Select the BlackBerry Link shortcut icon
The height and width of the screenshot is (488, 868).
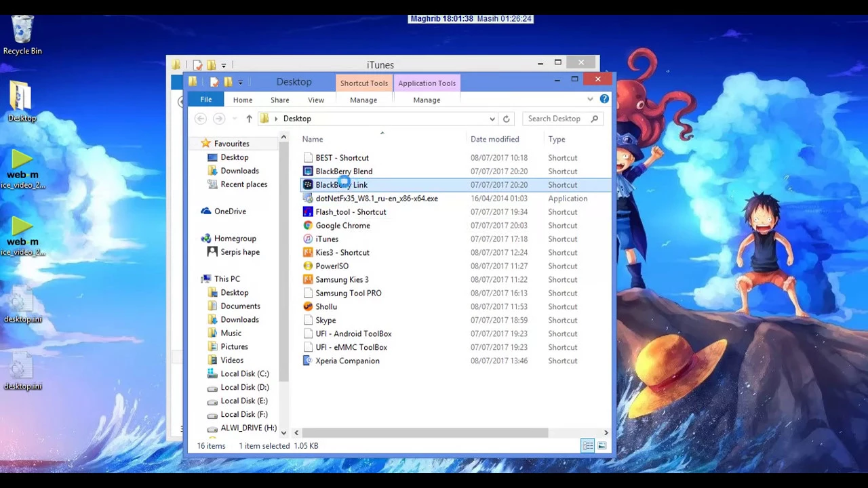pyautogui.click(x=308, y=185)
